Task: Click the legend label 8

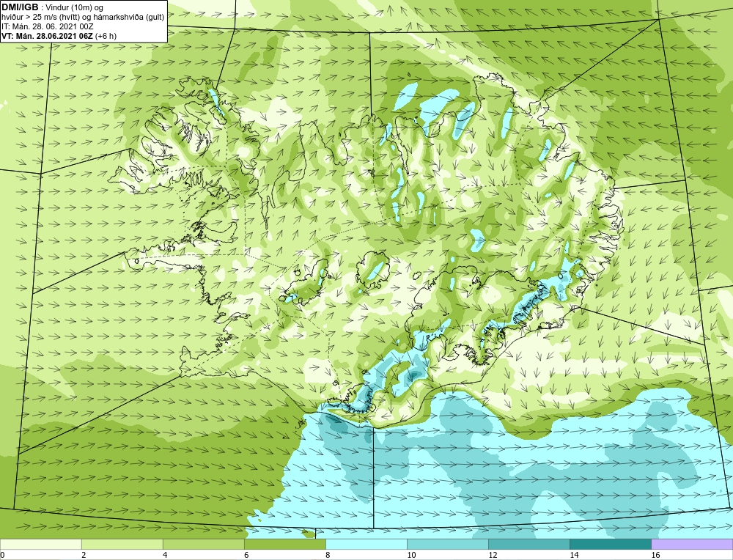Action: (x=328, y=555)
